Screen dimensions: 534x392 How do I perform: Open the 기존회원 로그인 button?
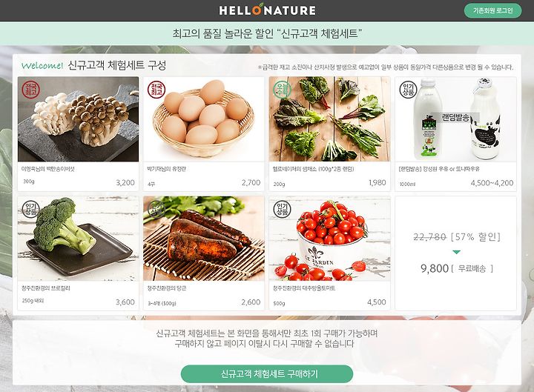click(492, 10)
